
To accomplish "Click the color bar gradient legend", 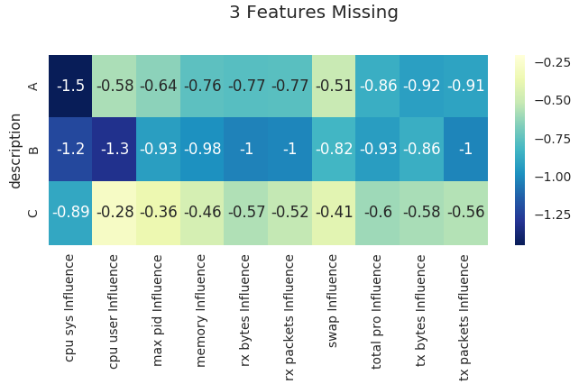I will click(519, 150).
